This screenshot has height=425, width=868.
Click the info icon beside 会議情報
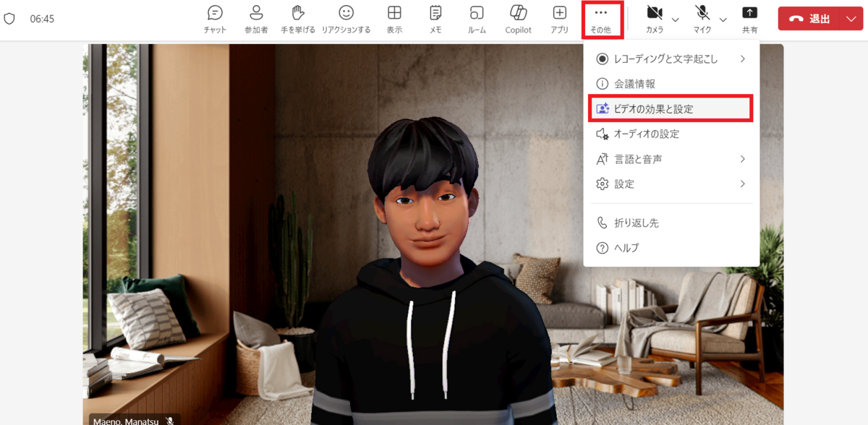point(602,84)
